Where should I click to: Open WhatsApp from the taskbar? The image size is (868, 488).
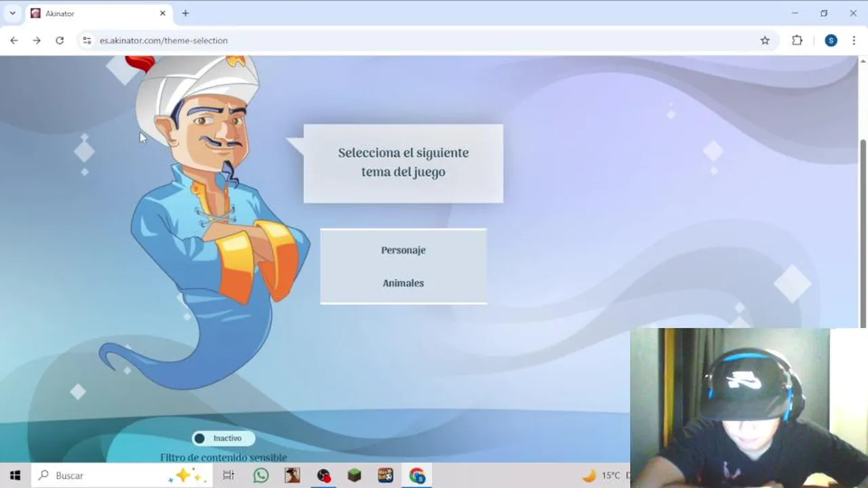tap(261, 476)
